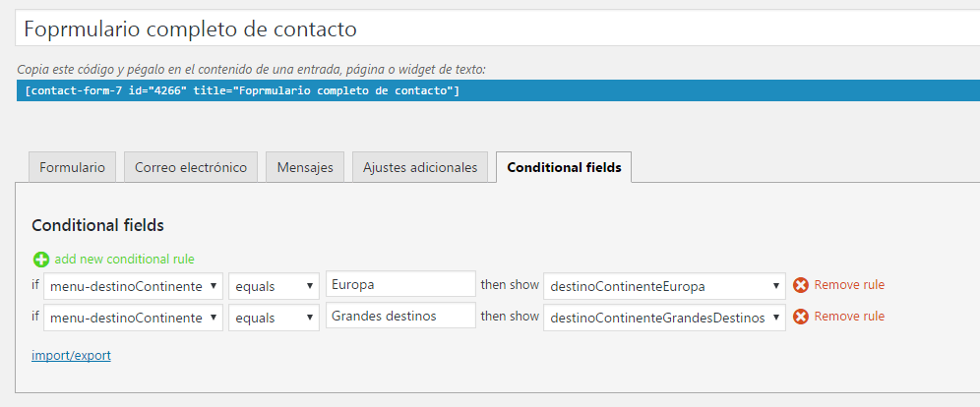Viewport: 980px width, 407px height.
Task: Click the Grandes destinos value input field
Action: (400, 316)
